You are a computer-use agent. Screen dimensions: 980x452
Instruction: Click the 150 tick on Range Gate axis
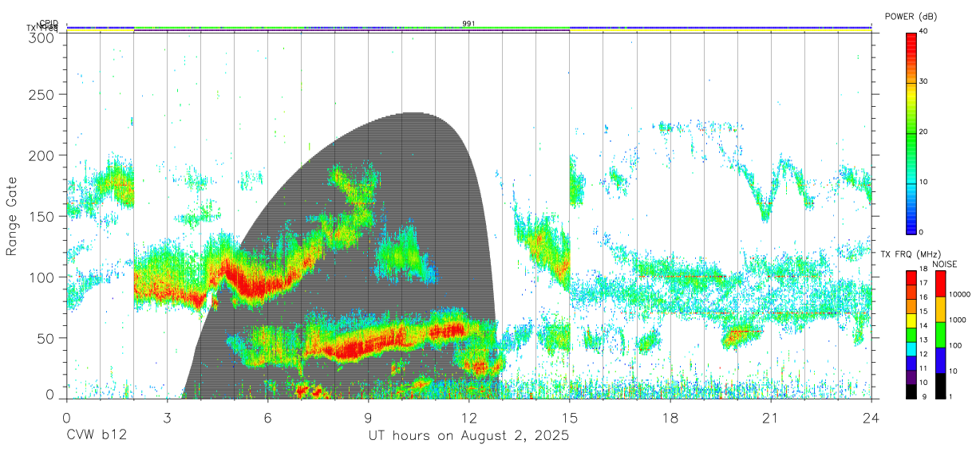(x=41, y=216)
